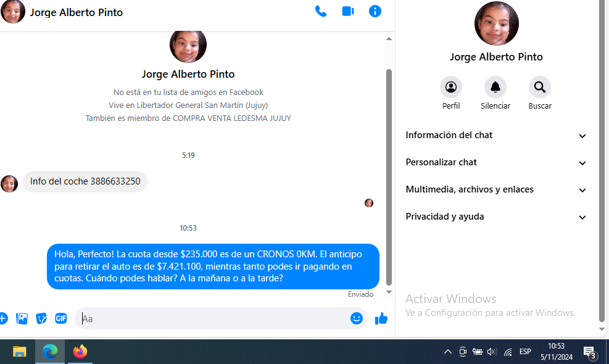Screen dimensions: 609x364
Task: Start a video call with the camera icon
Action: [x=347, y=11]
